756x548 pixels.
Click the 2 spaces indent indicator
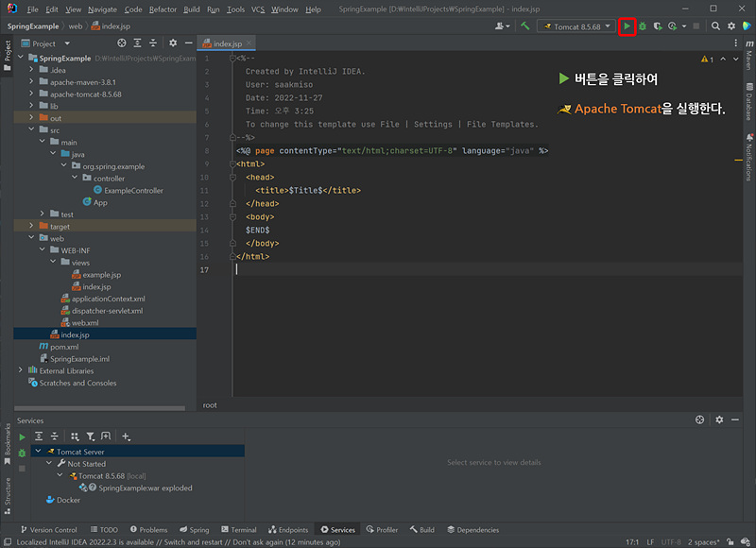[x=703, y=542]
